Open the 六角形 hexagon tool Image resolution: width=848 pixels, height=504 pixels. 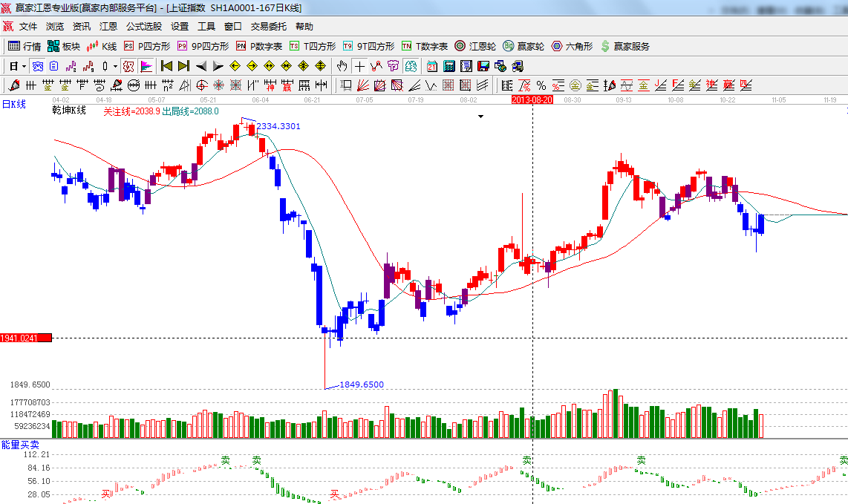pyautogui.click(x=572, y=46)
